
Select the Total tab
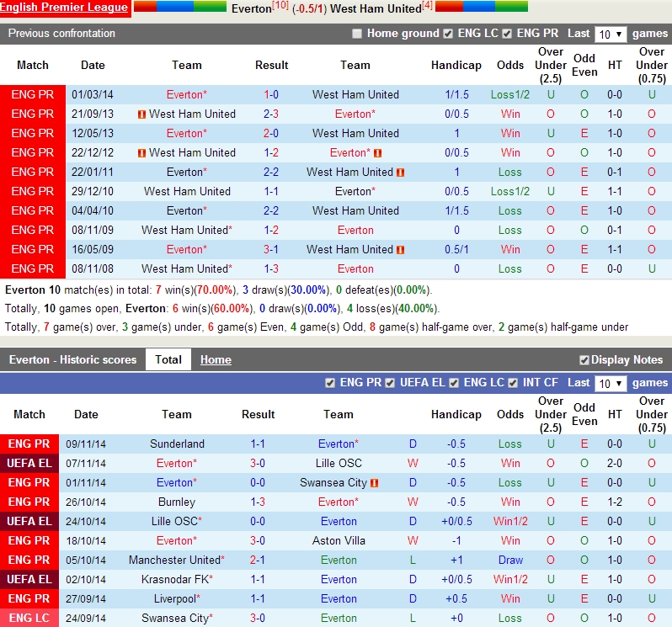tap(168, 359)
